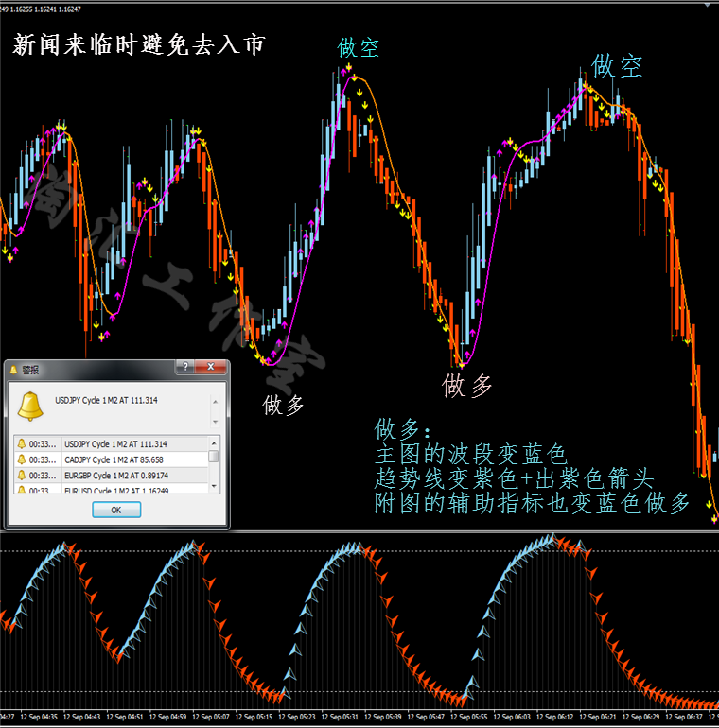Click the 12 Sep 05:31 time axis label

click(340, 717)
